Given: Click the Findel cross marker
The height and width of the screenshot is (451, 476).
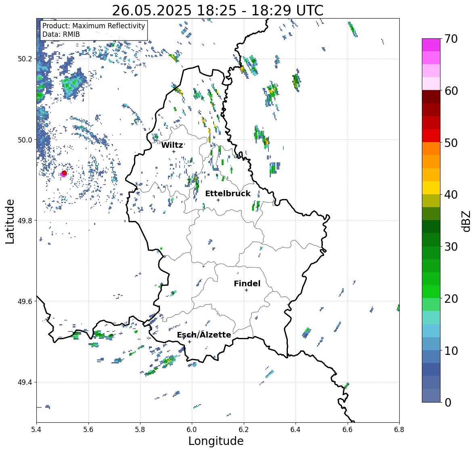Looking at the screenshot, I should [247, 290].
